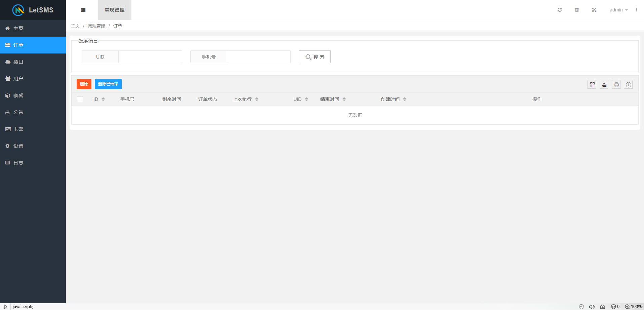The height and width of the screenshot is (310, 644).
Task: Click the shield security icon in status bar
Action: point(581,307)
